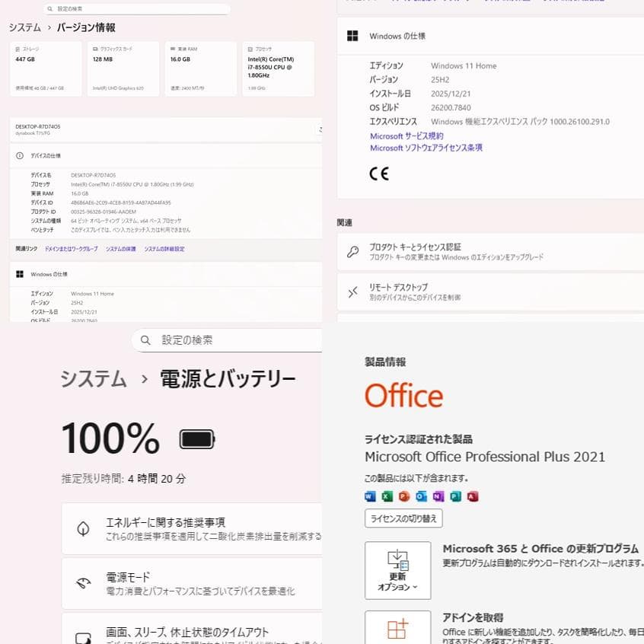Viewport: 644px width, 644px height.
Task: Click the アドインを取得 add-ins icon button
Action: (397, 627)
